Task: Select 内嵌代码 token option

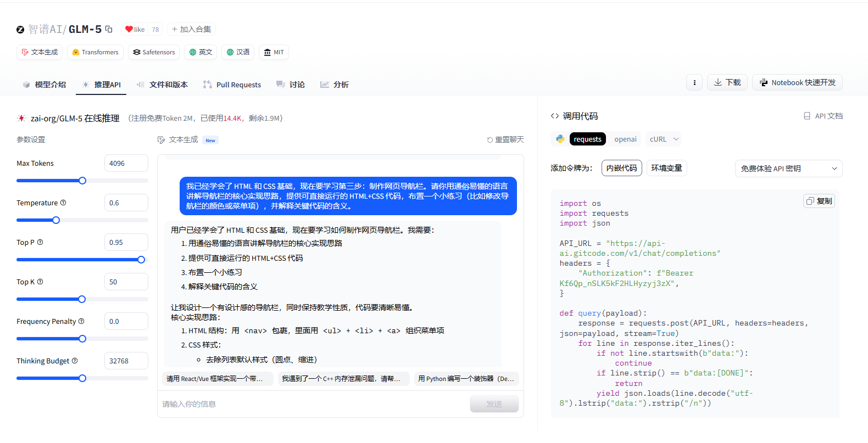Action: click(622, 168)
